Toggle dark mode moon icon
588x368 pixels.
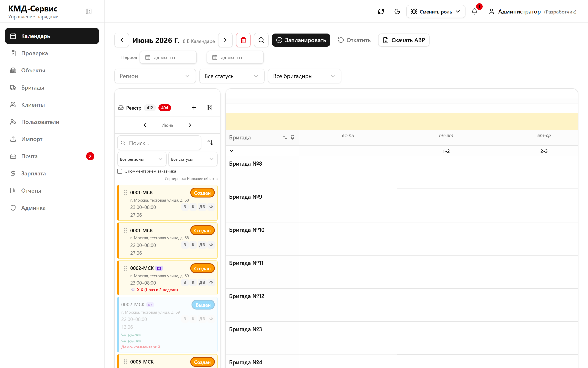[x=397, y=11]
